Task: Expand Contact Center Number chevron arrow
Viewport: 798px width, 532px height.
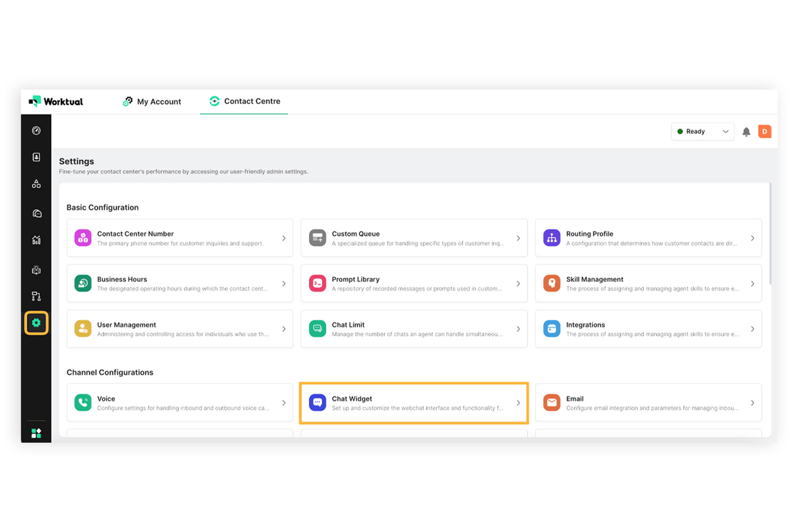Action: point(284,238)
